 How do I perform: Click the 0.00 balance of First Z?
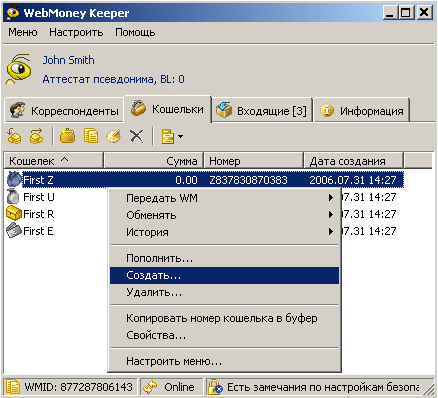(186, 180)
